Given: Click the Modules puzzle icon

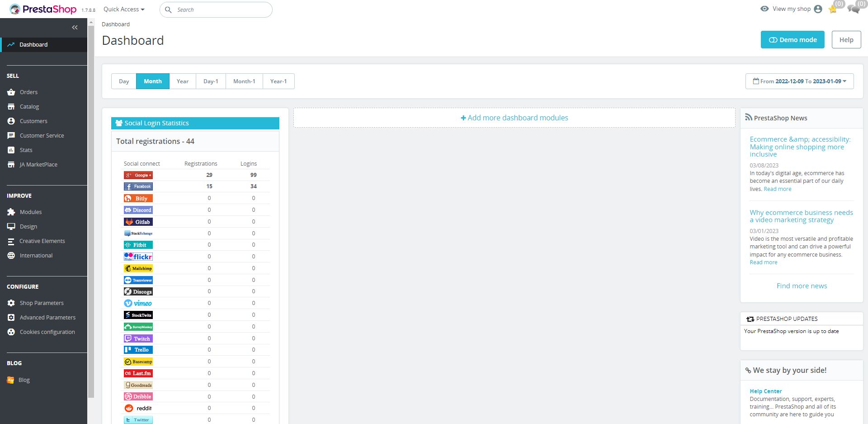Looking at the screenshot, I should click(x=11, y=212).
